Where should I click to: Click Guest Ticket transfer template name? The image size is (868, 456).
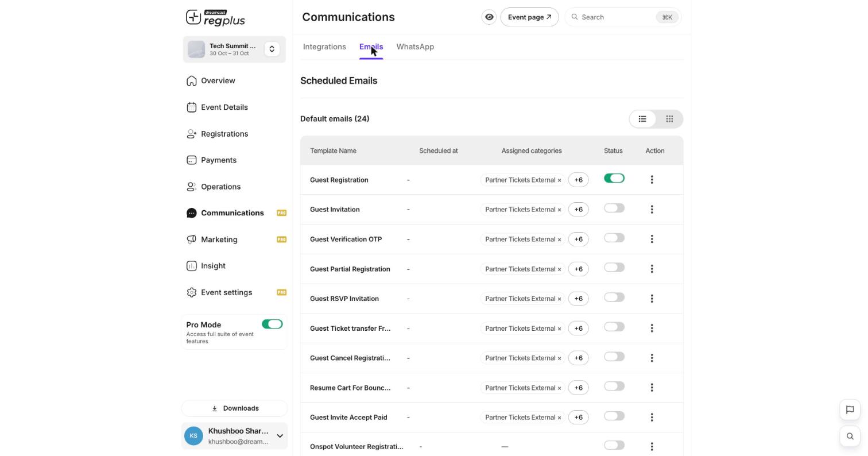click(x=350, y=329)
